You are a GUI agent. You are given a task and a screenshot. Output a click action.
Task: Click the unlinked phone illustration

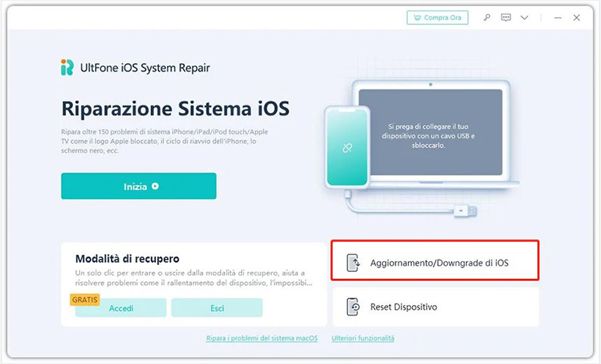(x=347, y=148)
